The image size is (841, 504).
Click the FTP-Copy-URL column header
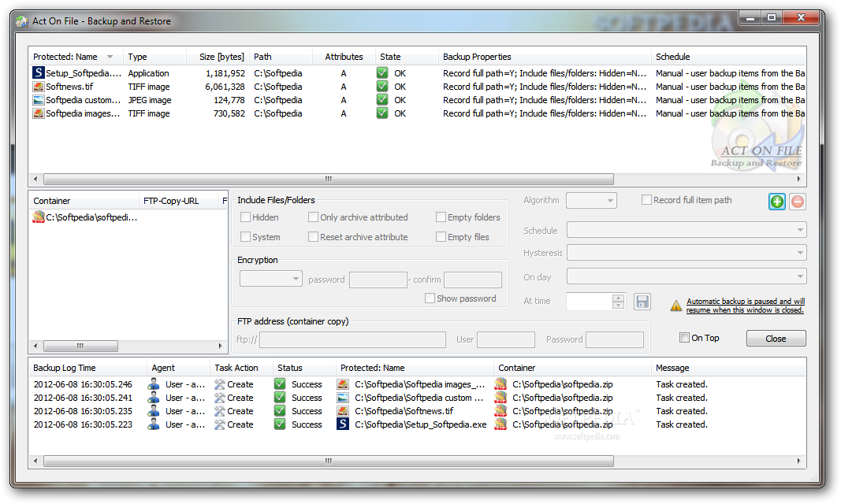coord(179,201)
